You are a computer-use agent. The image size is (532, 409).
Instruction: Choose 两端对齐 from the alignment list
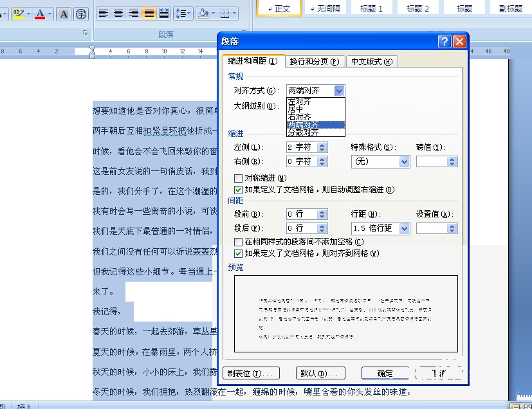pyautogui.click(x=316, y=125)
